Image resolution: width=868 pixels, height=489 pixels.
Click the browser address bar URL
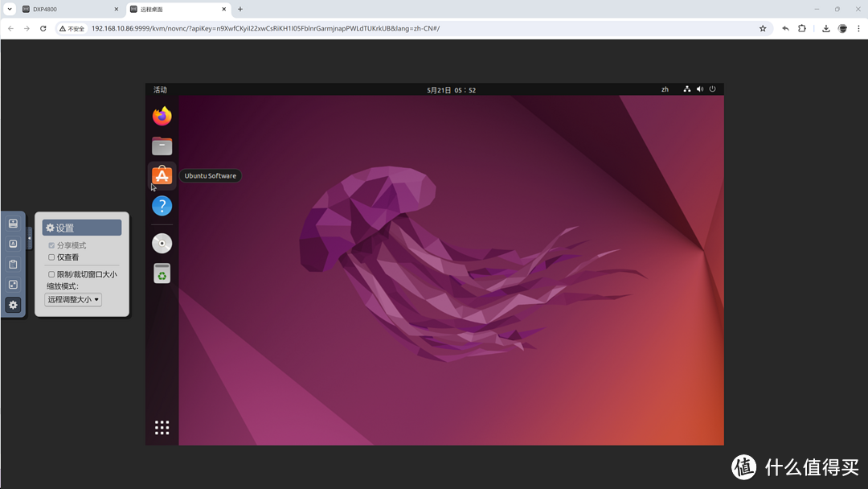tap(265, 28)
